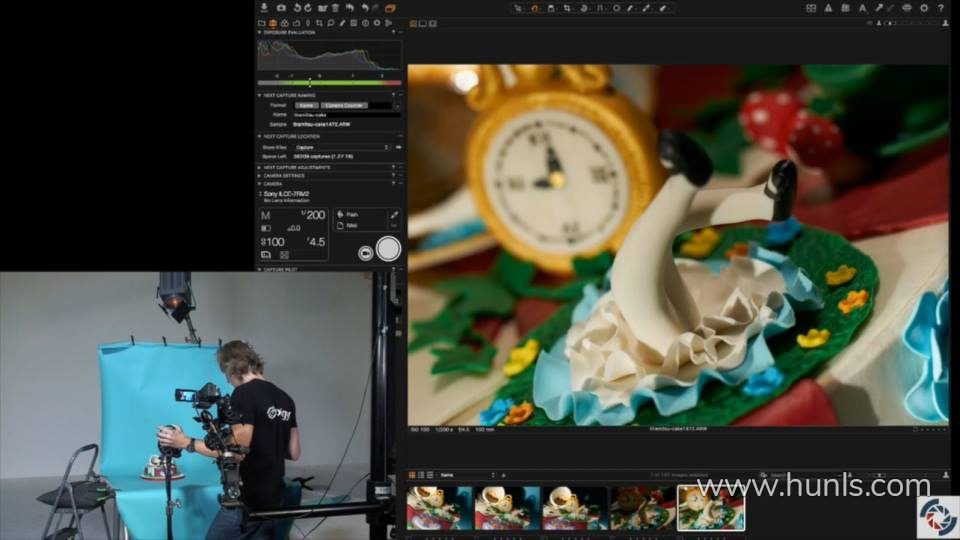Expand the Next Capture Adjustments panel
960x540 pixels.
tap(260, 167)
